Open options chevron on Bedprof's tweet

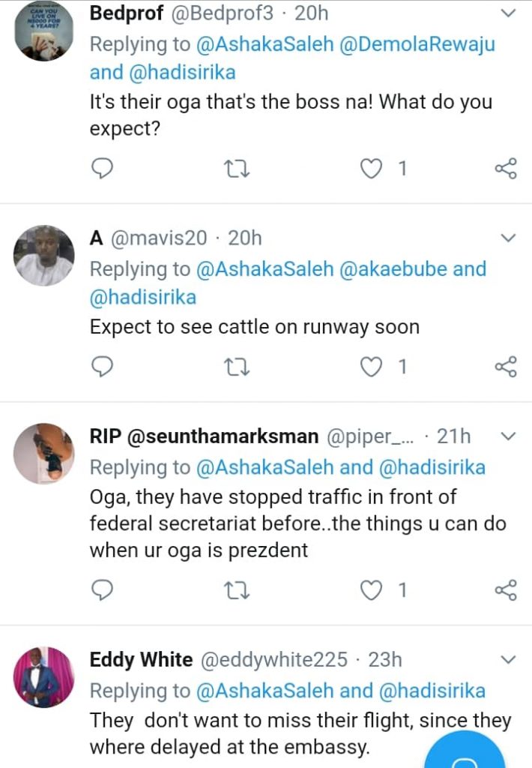(508, 13)
